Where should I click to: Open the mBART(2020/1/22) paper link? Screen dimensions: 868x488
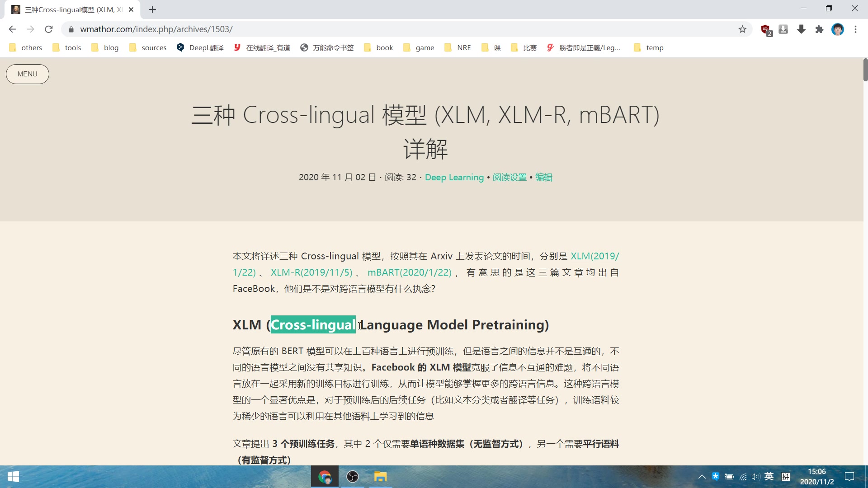point(409,272)
